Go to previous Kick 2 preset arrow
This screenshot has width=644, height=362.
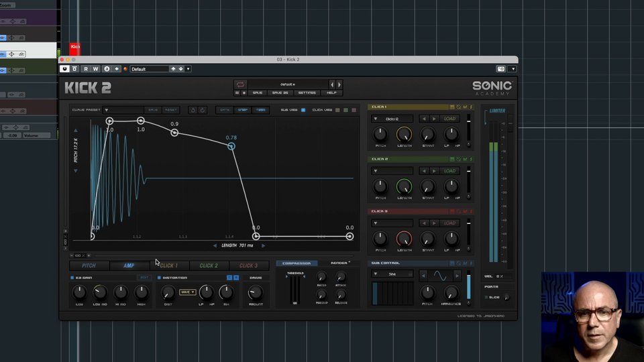pos(332,84)
